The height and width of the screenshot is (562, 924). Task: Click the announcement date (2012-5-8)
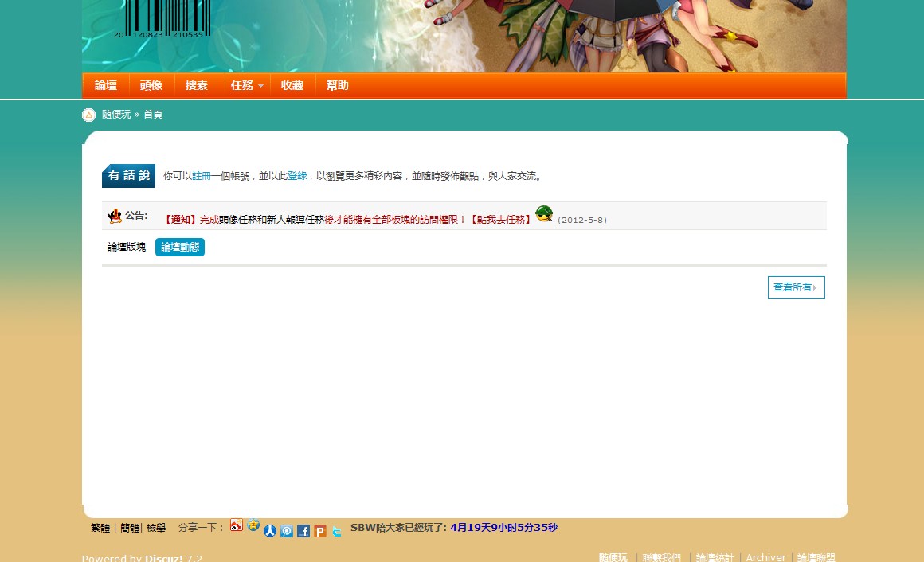582,220
